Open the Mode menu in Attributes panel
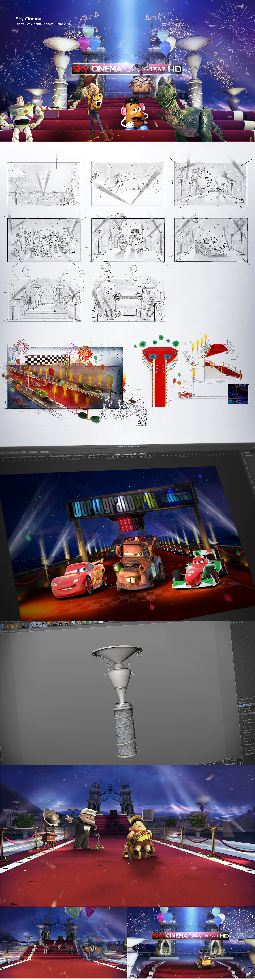 pyautogui.click(x=243, y=699)
